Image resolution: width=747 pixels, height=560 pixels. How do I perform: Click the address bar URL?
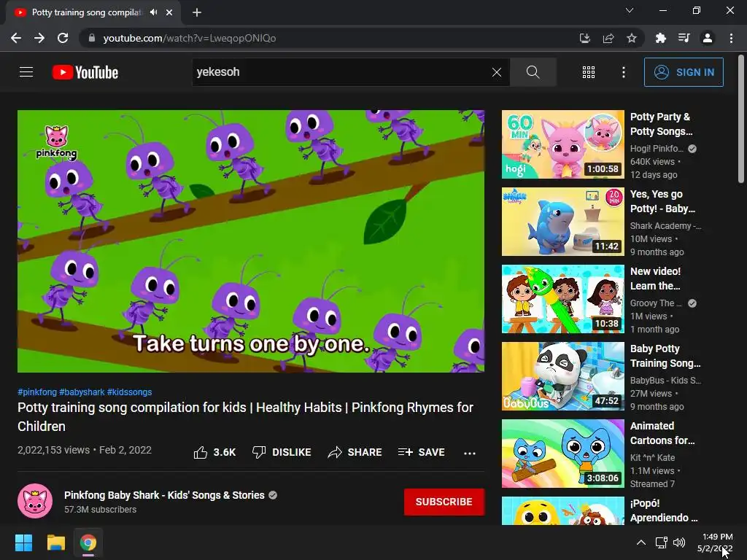coord(190,38)
